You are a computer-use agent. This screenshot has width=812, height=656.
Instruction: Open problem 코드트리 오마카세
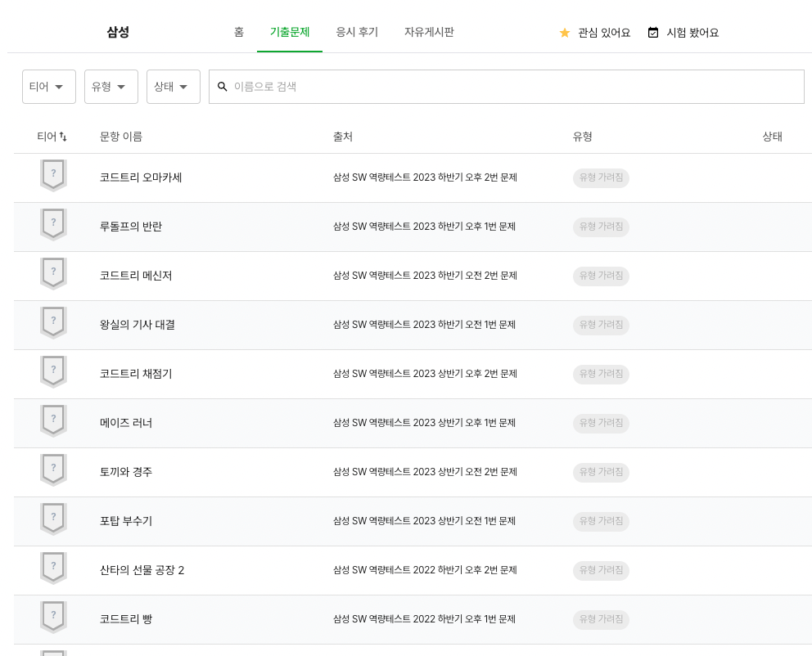click(x=141, y=177)
